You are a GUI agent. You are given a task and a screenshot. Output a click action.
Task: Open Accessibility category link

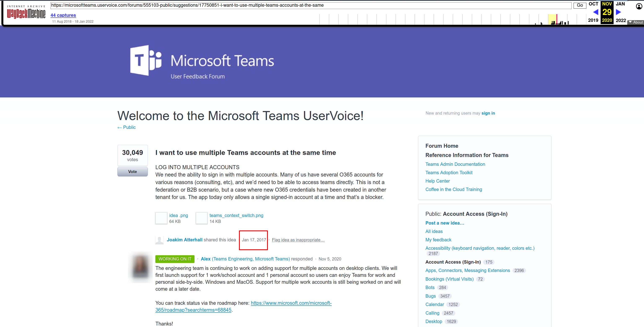[480, 248]
